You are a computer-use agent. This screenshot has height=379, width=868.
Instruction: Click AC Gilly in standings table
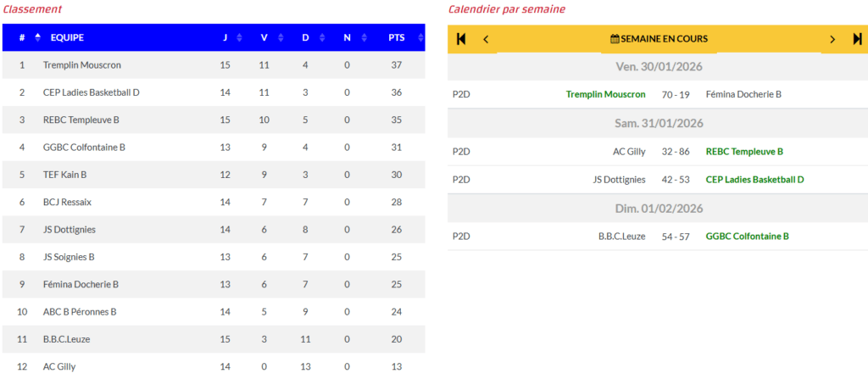(x=59, y=366)
